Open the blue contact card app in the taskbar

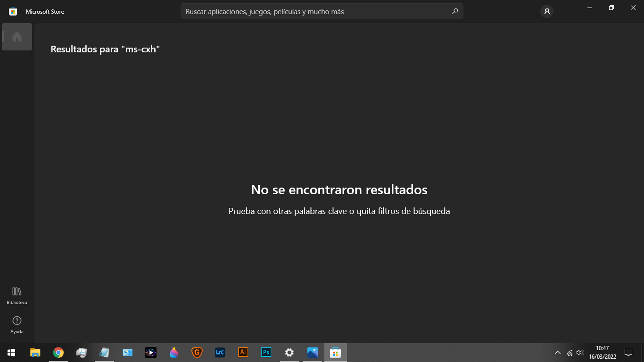tap(127, 353)
